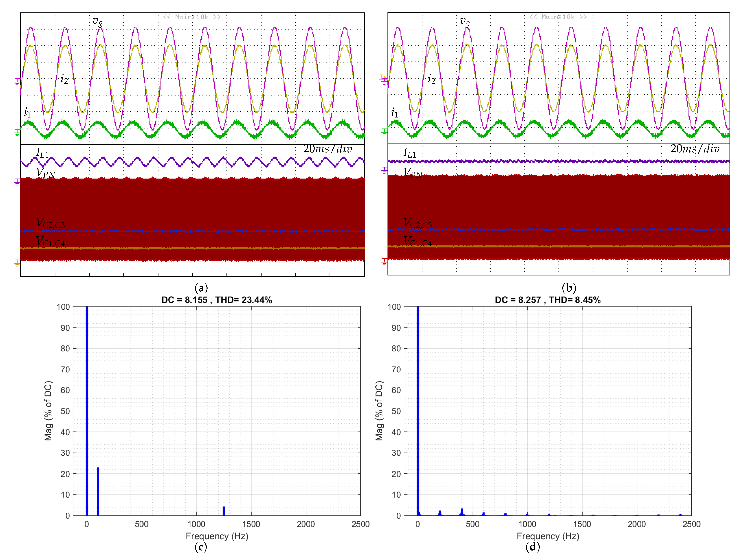Click the I_L1 label in panel (b)
This screenshot has width=740, height=560.
tap(409, 153)
